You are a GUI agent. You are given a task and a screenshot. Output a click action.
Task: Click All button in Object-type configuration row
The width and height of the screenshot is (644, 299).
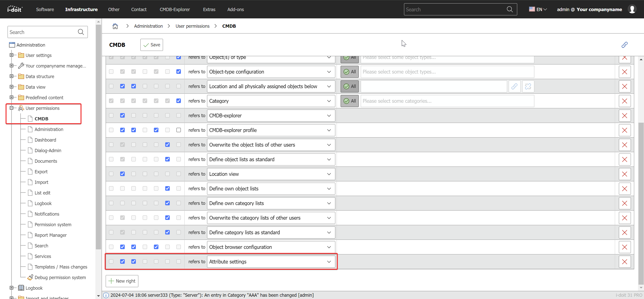point(350,72)
